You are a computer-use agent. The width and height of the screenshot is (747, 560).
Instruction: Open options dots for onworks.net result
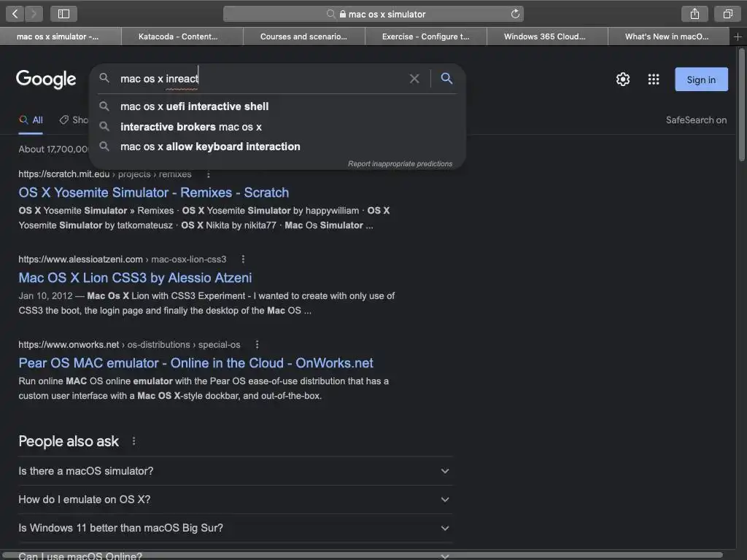click(257, 344)
